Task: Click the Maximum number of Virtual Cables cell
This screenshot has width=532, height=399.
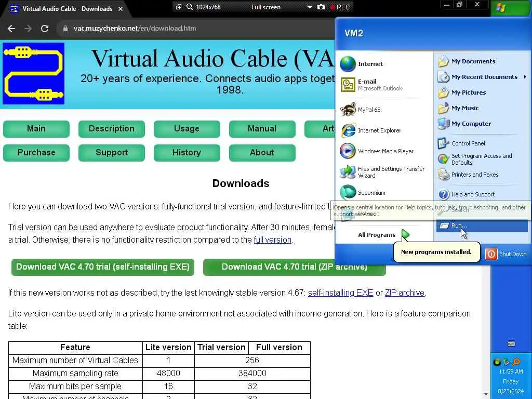Action: click(75, 361)
